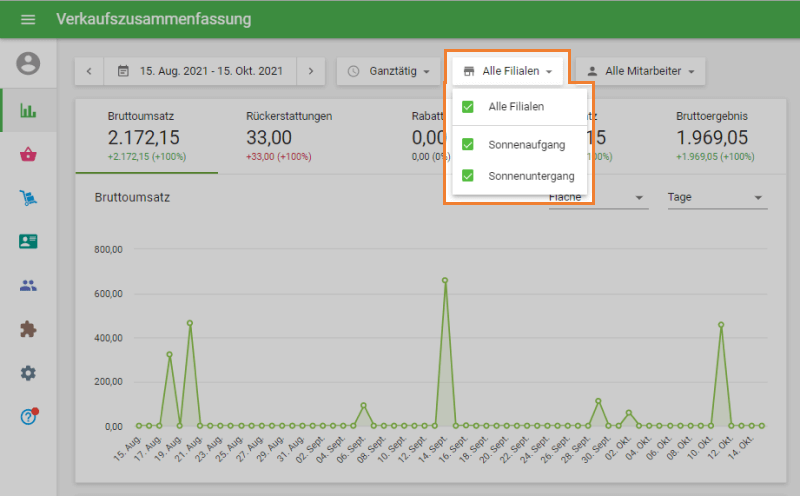Viewport: 800px width, 496px height.
Task: Open the hamburger menu icon
Action: pyautogui.click(x=27, y=19)
